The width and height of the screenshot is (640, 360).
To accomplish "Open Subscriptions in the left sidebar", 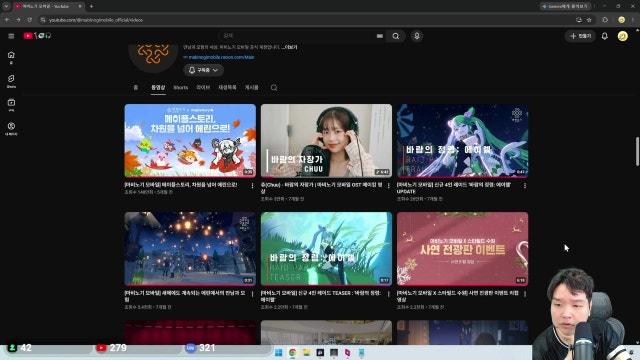I will [11, 105].
